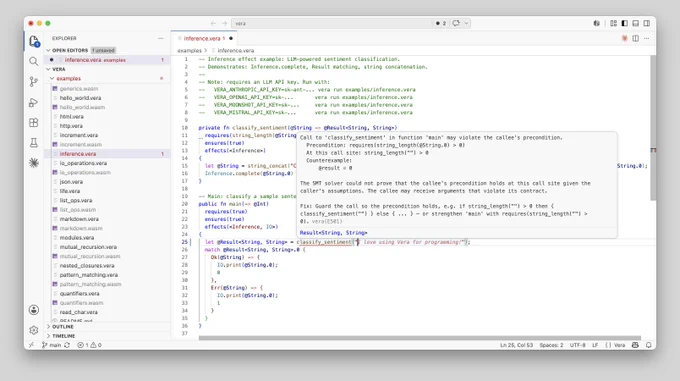Open io_operations.vera in the file tree
Screen dimensions: 680x381
point(83,163)
